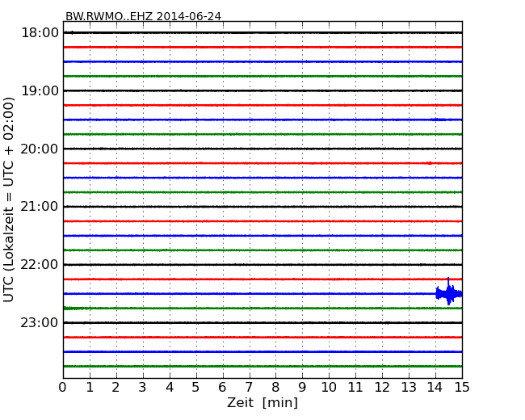Screen dimensions: 525x420
Task: Click x-axis tick label 7
Action: pos(249,387)
